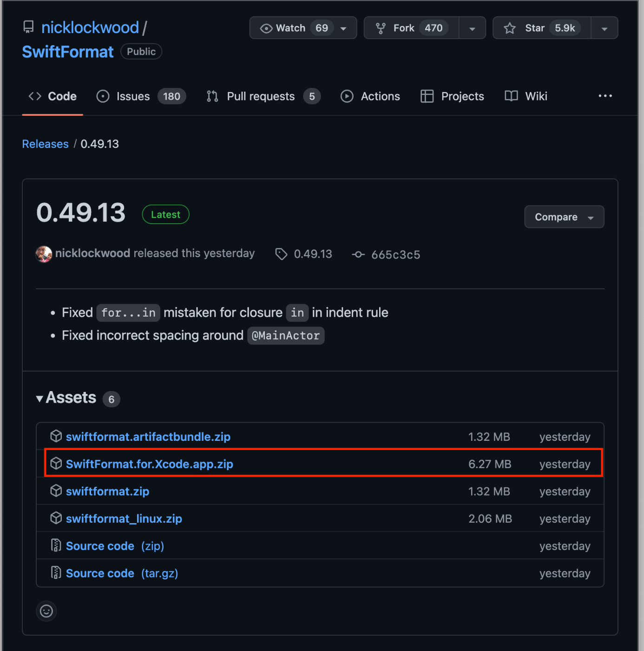Go back to Releases breadcrumb
This screenshot has height=651, width=644.
[x=45, y=144]
